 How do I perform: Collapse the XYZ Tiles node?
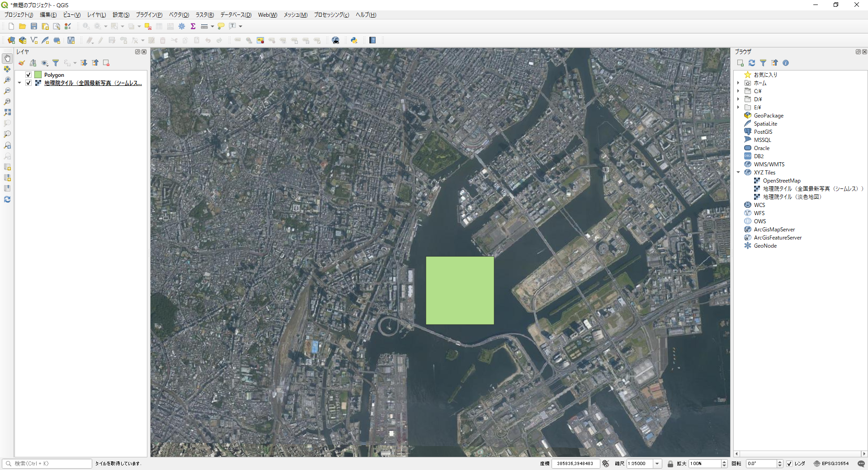coord(739,173)
